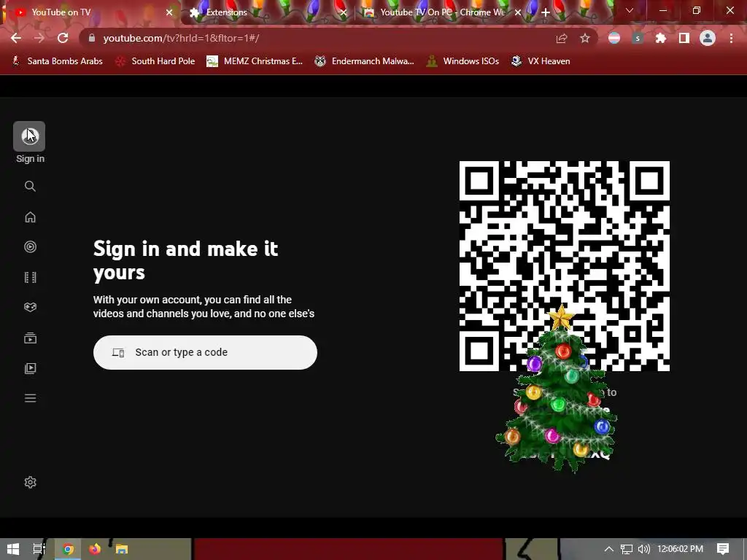
Task: Open Santa Bombs Arabs bookmark
Action: [x=57, y=61]
